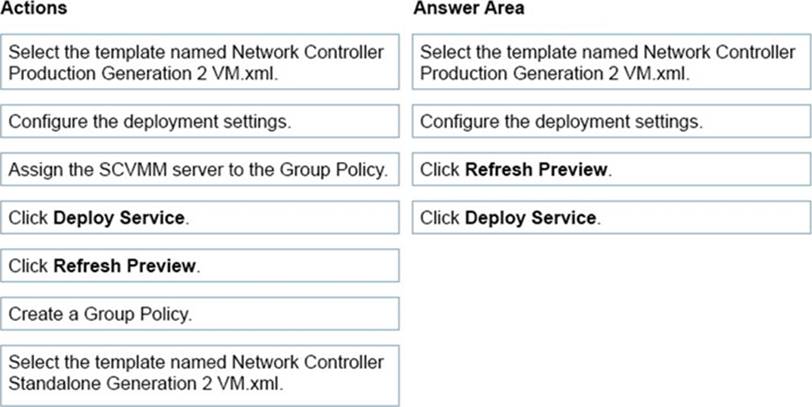This screenshot has height=407, width=812.
Task: Select Configure the deployment settings in Answer Area
Action: 610,122
